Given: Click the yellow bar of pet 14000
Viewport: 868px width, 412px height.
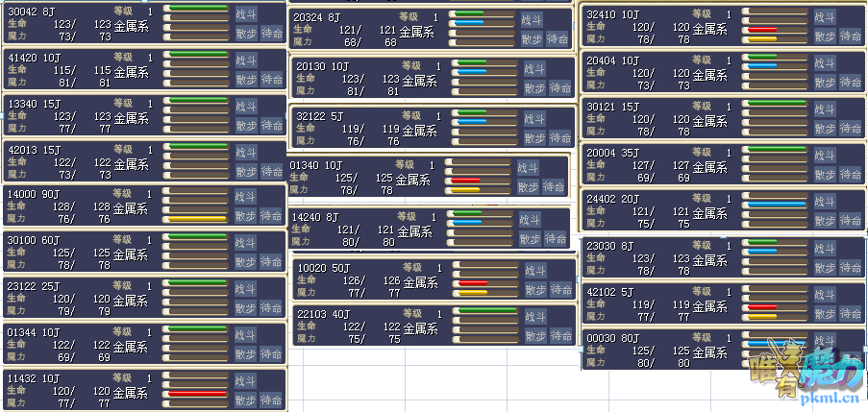Looking at the screenshot, I should [199, 218].
